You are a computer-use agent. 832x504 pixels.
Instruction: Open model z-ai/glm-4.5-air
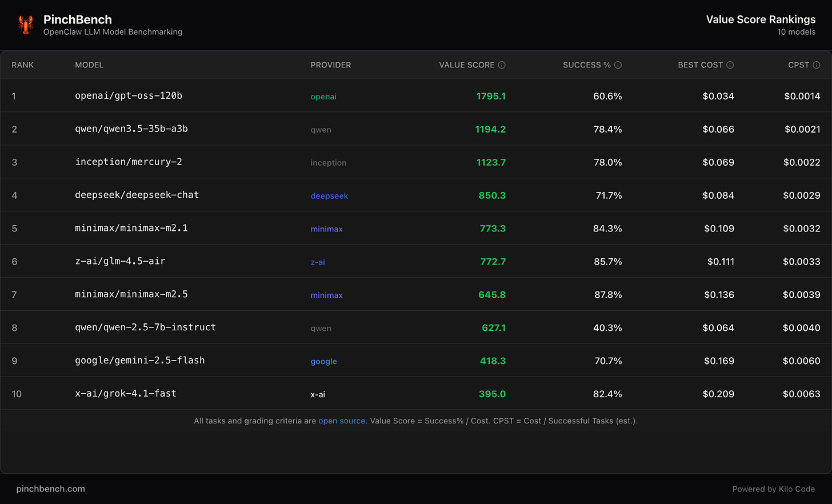point(120,262)
